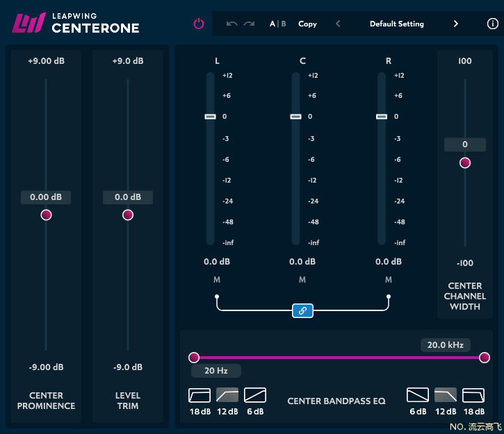Go to previous preset with left chevron
The image size is (504, 434).
(338, 24)
